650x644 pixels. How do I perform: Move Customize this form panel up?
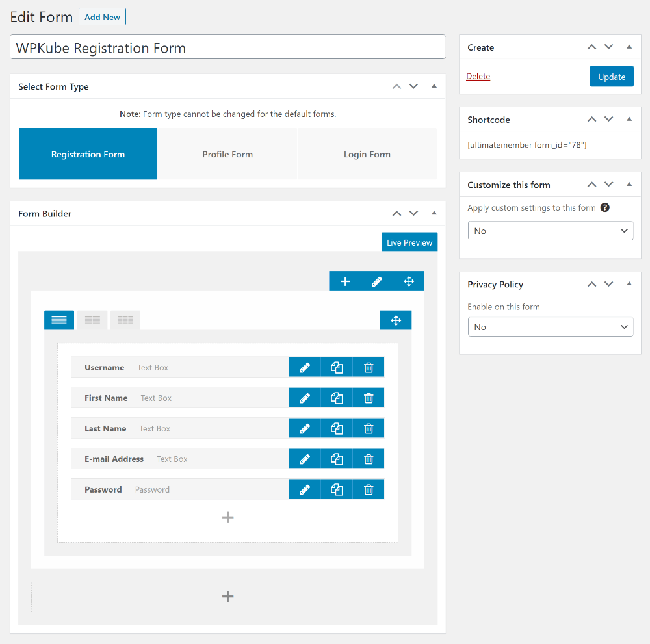click(x=592, y=185)
